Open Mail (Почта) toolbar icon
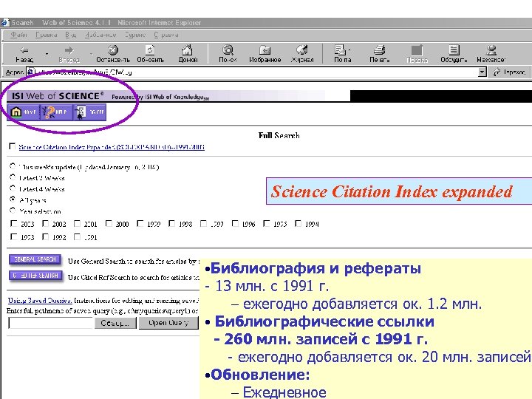Viewport: 532px width, 399px height. (x=339, y=50)
